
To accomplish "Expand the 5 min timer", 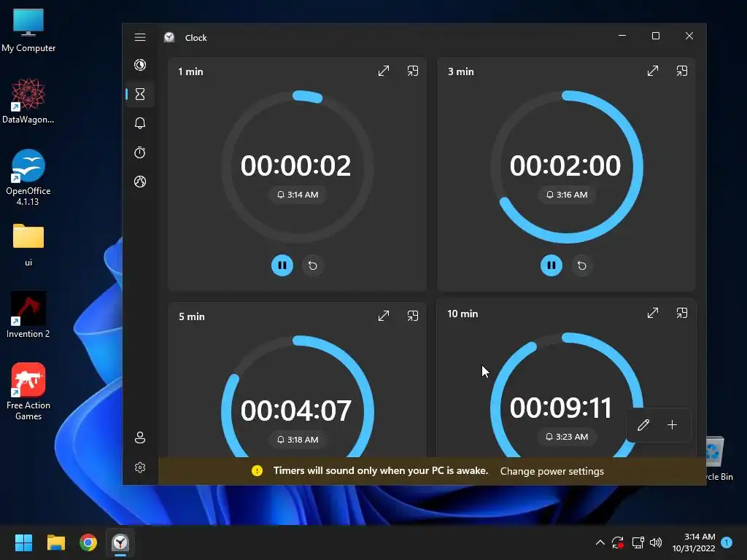I will coord(384,316).
